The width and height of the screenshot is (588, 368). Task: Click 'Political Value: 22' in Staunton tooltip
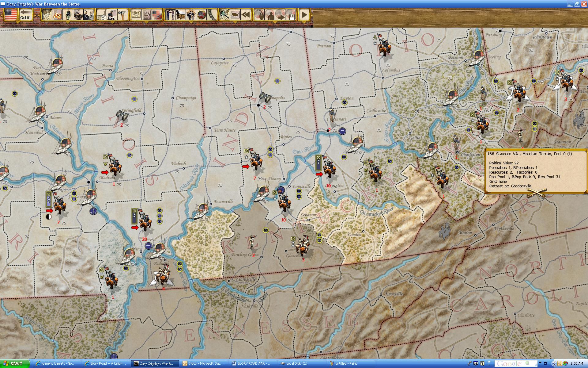pos(504,163)
